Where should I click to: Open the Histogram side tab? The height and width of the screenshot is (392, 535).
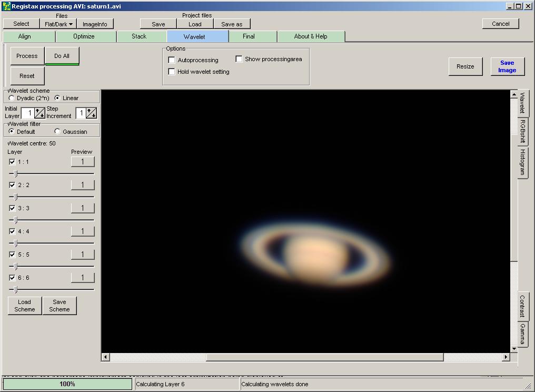click(522, 162)
